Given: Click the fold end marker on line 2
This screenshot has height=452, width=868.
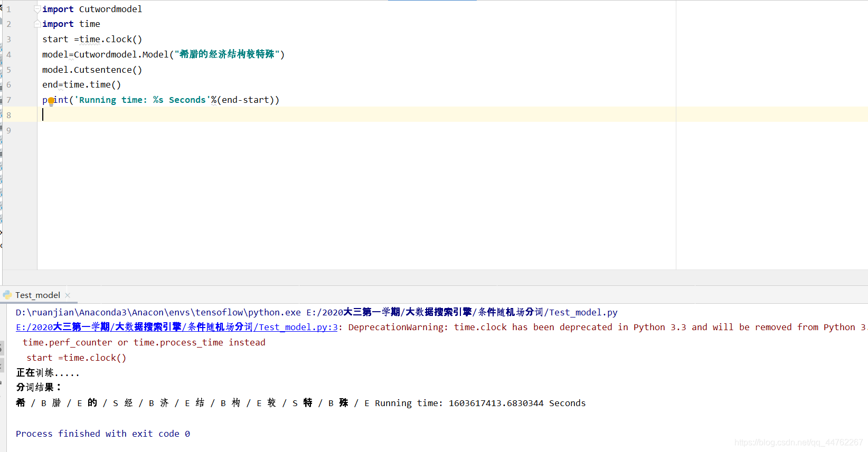Looking at the screenshot, I should tap(37, 24).
